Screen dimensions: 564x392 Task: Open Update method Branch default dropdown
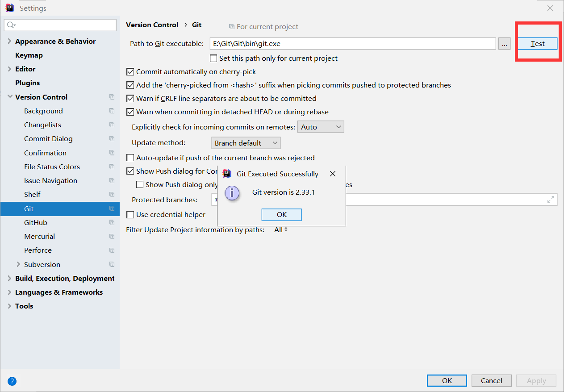pyautogui.click(x=246, y=143)
